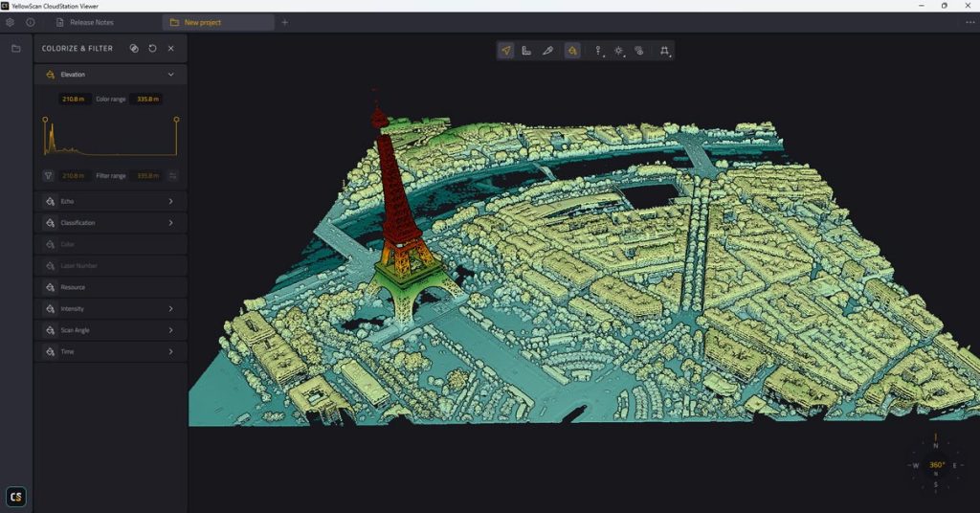Select the measurement ruler tool

[527, 51]
